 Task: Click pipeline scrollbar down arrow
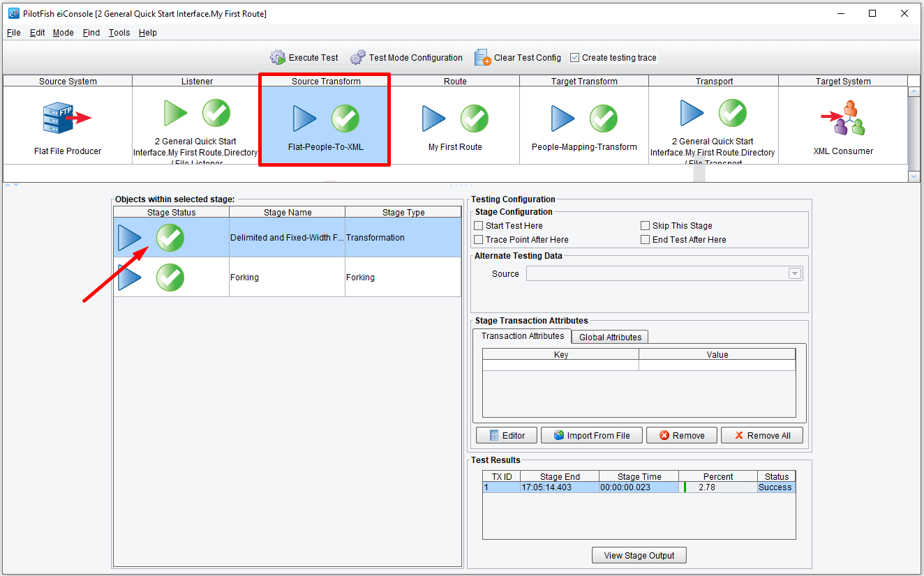914,177
